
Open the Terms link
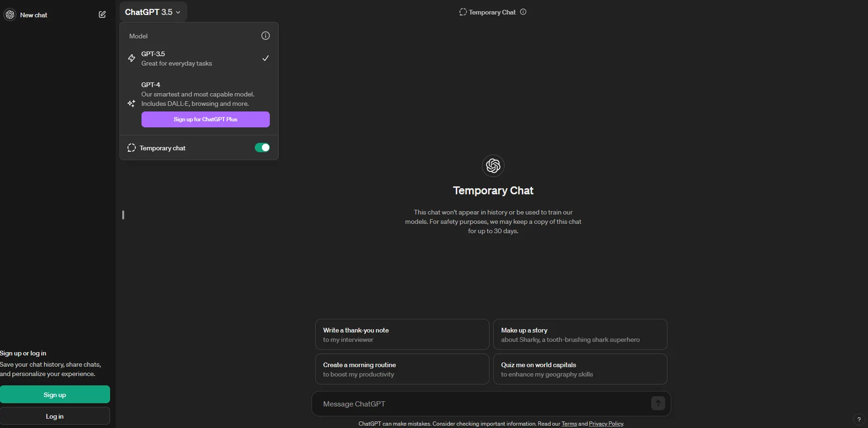[569, 424]
